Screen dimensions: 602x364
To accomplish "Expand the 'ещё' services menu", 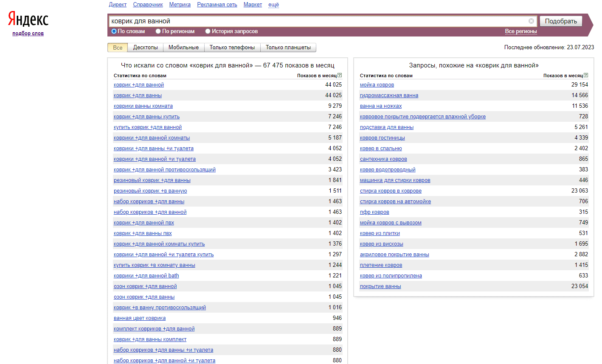I will [x=273, y=5].
